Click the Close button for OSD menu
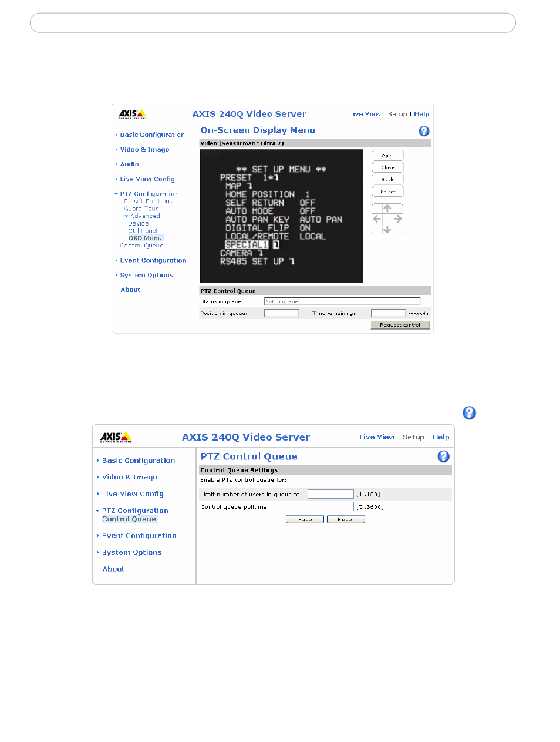This screenshot has height=742, width=560. coord(387,167)
